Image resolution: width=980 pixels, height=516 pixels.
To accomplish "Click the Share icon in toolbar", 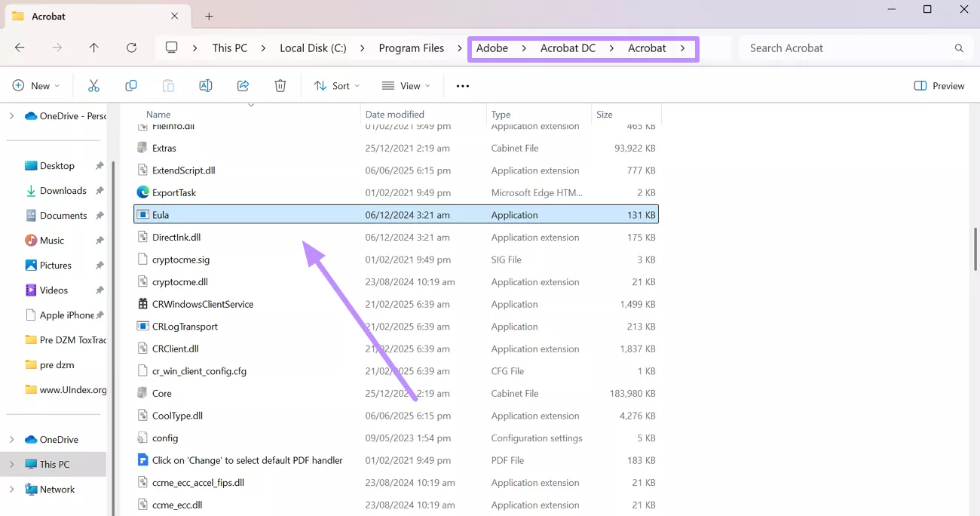I will pyautogui.click(x=243, y=86).
